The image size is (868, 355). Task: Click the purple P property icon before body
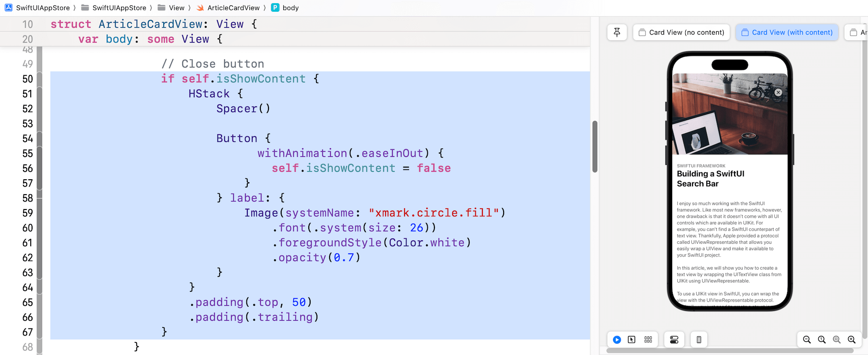point(275,8)
